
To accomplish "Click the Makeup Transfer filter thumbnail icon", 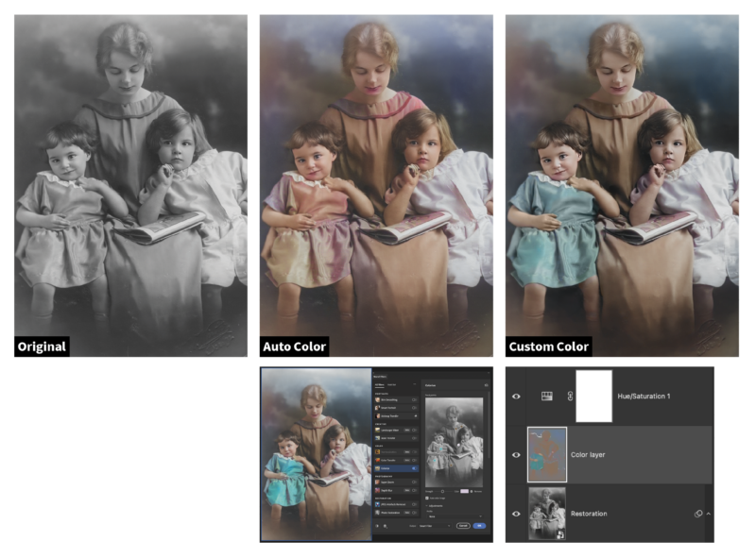I will pyautogui.click(x=377, y=415).
